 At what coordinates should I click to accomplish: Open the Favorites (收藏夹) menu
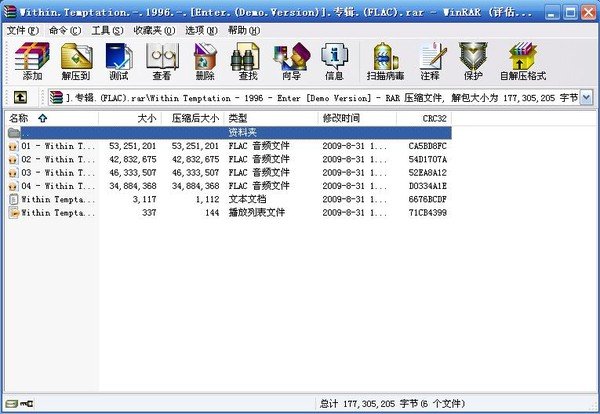pos(154,31)
